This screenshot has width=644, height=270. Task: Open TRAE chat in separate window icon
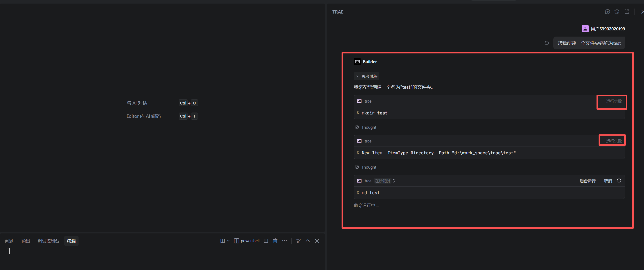tap(626, 12)
